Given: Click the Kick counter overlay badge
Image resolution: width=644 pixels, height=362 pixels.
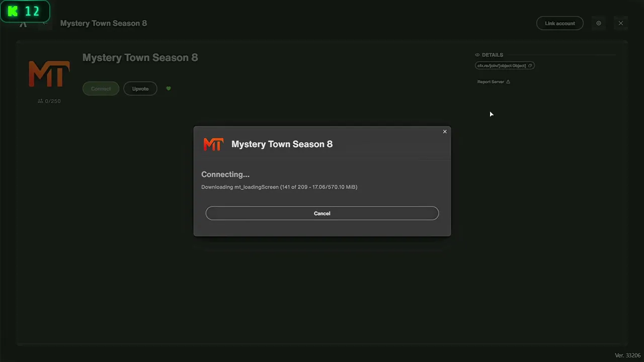Looking at the screenshot, I should [25, 11].
